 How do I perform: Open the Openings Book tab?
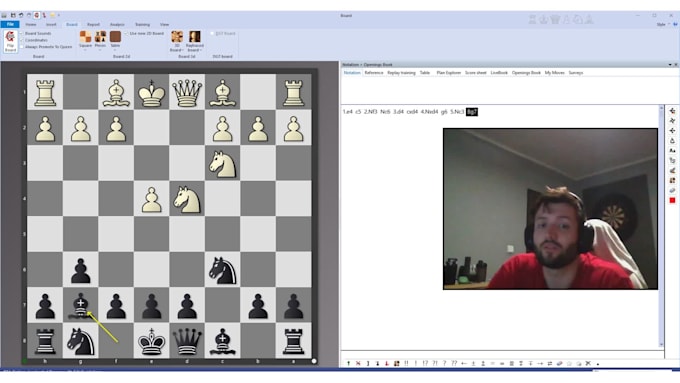(526, 73)
